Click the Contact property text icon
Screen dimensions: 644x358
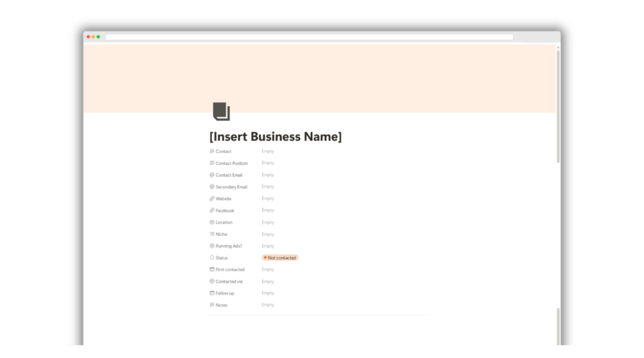(x=212, y=151)
